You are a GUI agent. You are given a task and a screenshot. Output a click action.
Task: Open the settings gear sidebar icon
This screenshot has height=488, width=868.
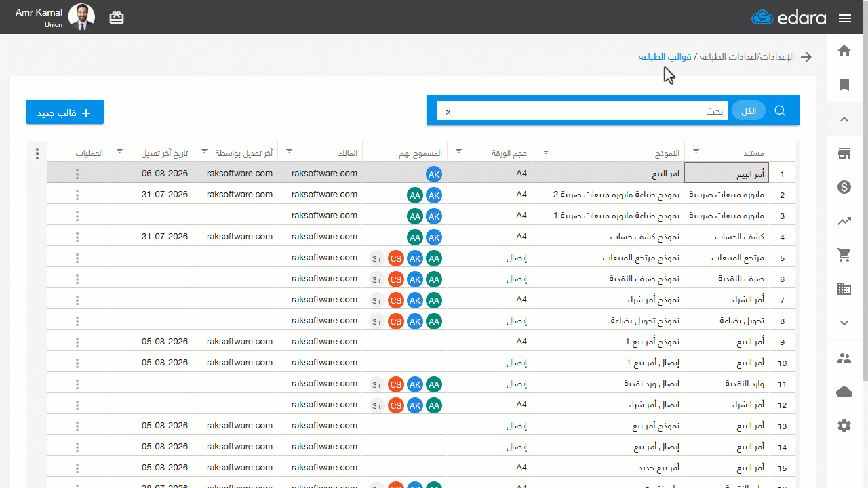tap(844, 426)
